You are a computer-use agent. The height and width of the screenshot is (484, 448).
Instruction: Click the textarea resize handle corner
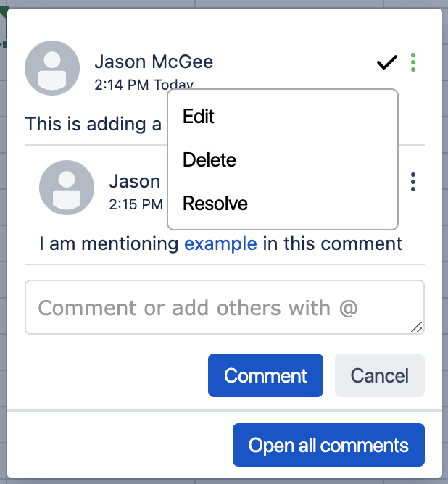point(417,327)
